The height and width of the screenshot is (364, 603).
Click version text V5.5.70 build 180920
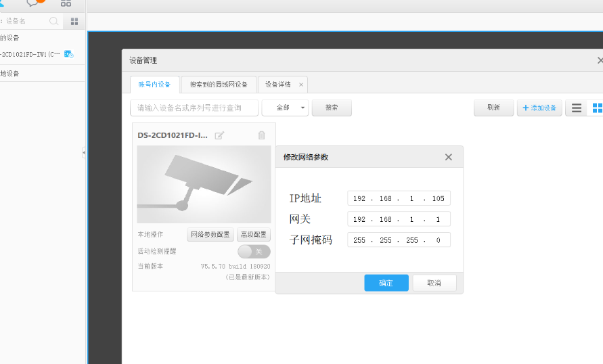pyautogui.click(x=236, y=267)
